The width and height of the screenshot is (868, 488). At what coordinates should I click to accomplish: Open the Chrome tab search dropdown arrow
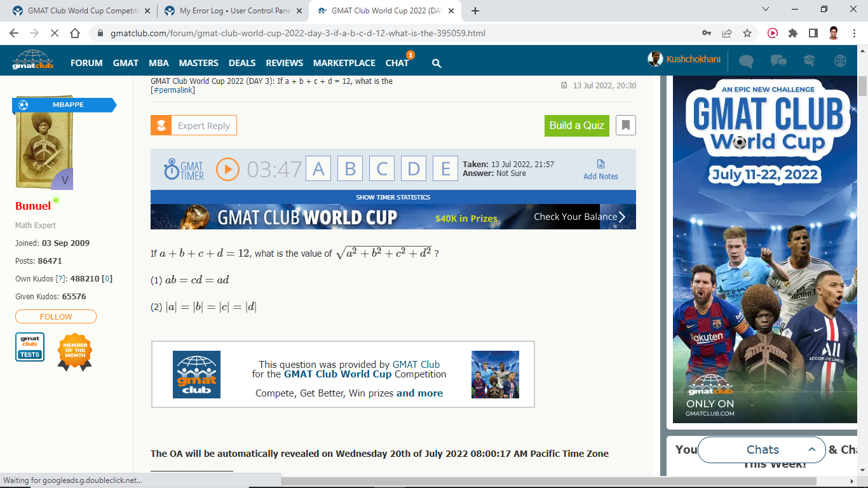pyautogui.click(x=765, y=10)
